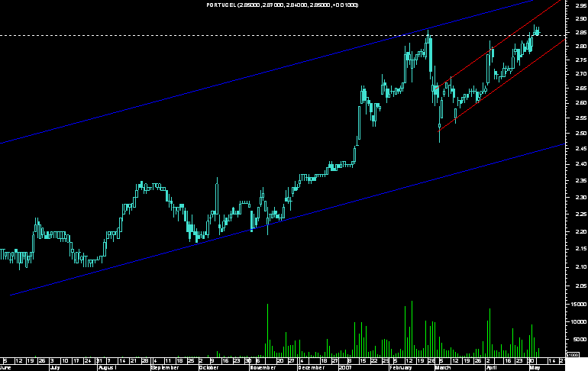Select the 2.85 price axis label
588x371 pixels.
(581, 32)
